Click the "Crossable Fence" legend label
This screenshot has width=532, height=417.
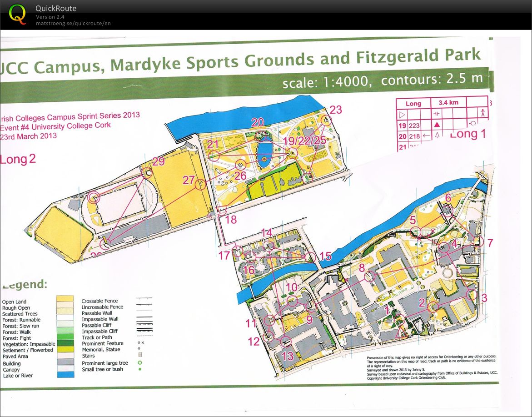100,301
